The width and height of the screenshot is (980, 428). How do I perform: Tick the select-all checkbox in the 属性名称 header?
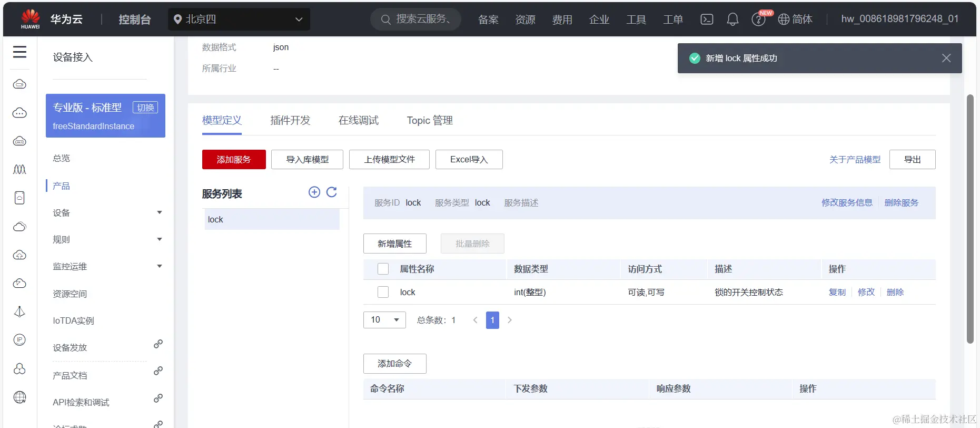(383, 269)
